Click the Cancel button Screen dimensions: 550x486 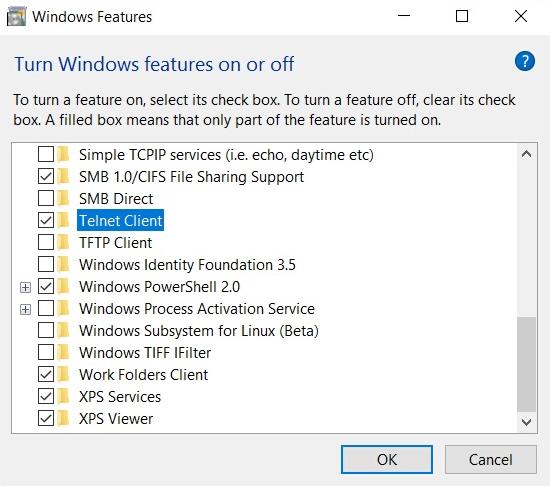[x=491, y=459]
